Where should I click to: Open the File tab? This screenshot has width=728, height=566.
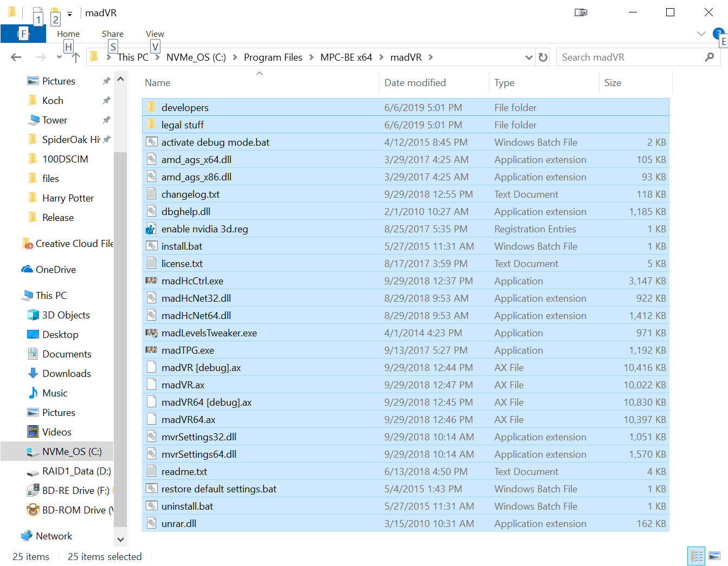23,34
